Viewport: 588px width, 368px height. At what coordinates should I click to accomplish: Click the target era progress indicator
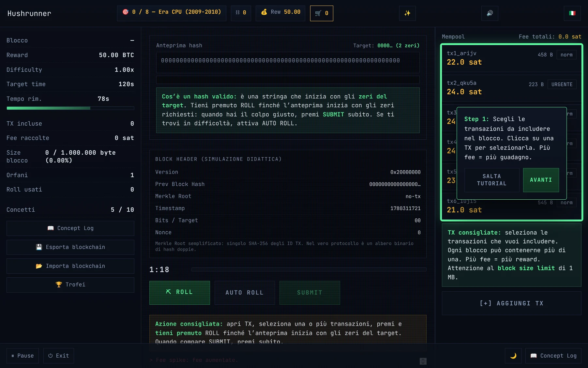tap(172, 13)
